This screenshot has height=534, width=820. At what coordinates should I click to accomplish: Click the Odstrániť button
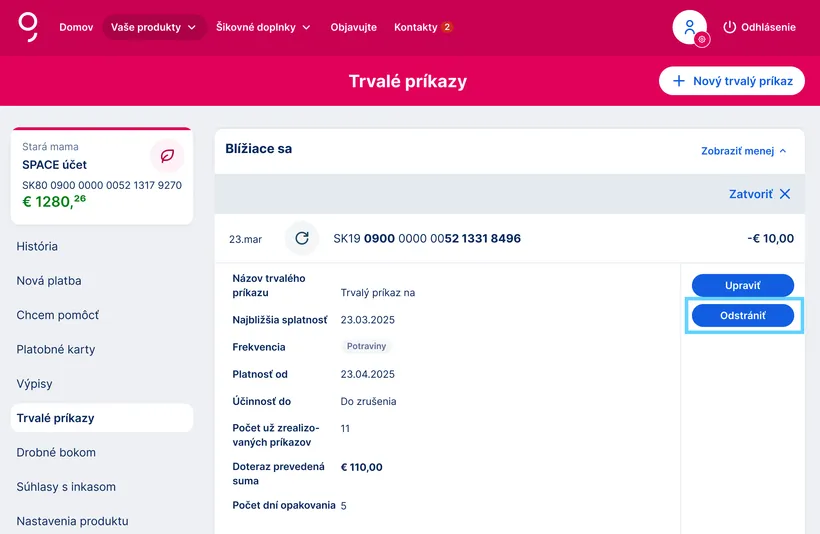[743, 315]
